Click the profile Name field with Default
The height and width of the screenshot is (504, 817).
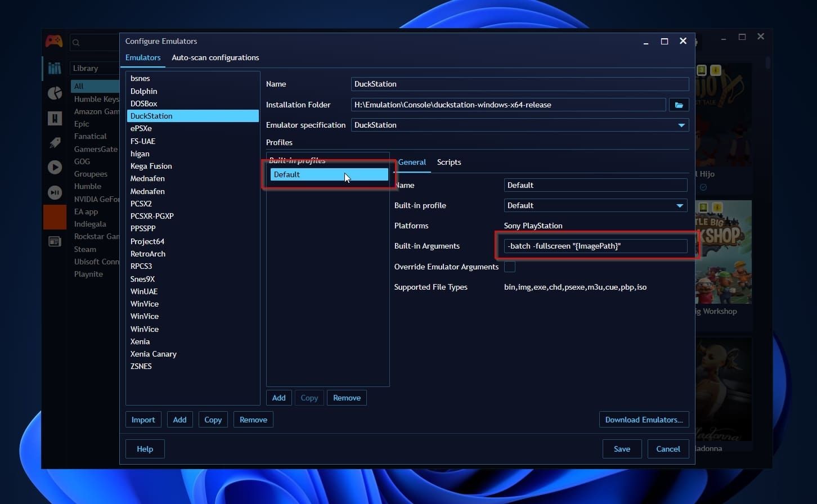596,185
